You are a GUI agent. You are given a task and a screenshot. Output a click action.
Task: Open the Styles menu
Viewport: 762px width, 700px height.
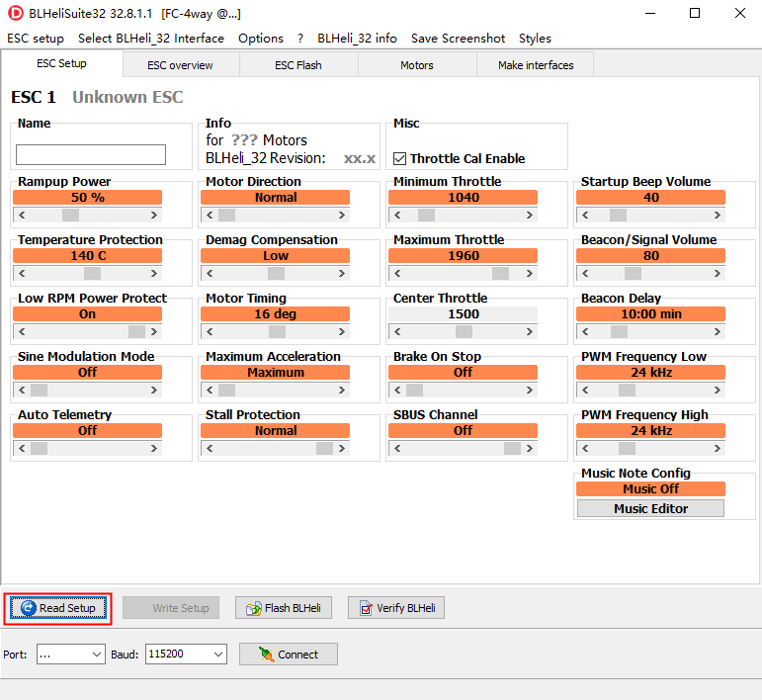coord(535,39)
